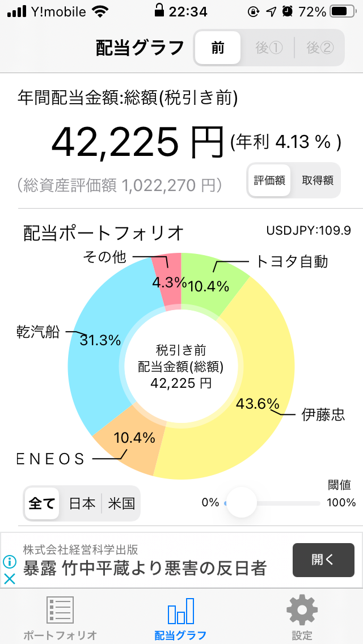Tap the ad info (i) icon
Image resolution: width=363 pixels, height=644 pixels.
pyautogui.click(x=10, y=561)
